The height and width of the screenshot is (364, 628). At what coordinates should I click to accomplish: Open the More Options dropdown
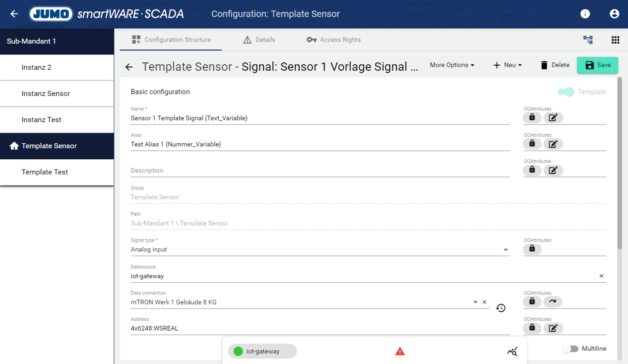(x=452, y=65)
